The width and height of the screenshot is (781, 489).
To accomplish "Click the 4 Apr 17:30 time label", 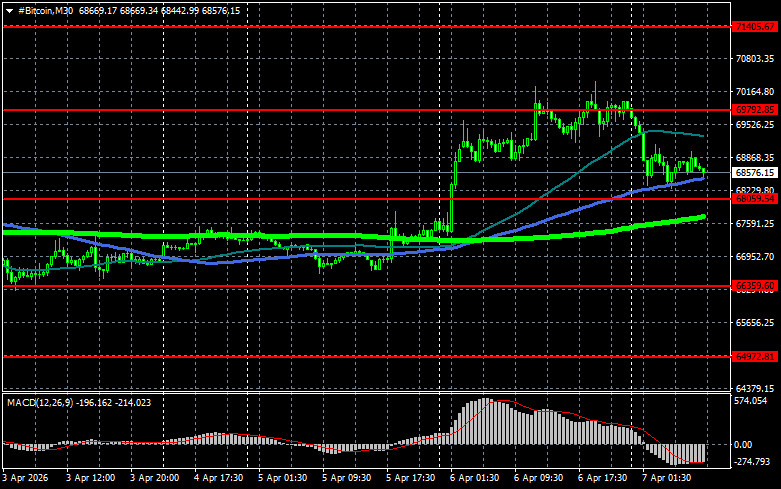I will tap(219, 478).
